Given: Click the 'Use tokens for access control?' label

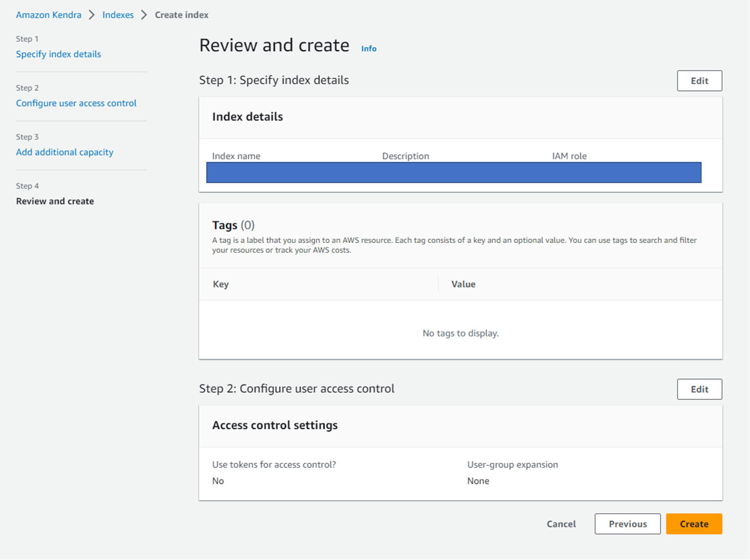Looking at the screenshot, I should tap(274, 464).
